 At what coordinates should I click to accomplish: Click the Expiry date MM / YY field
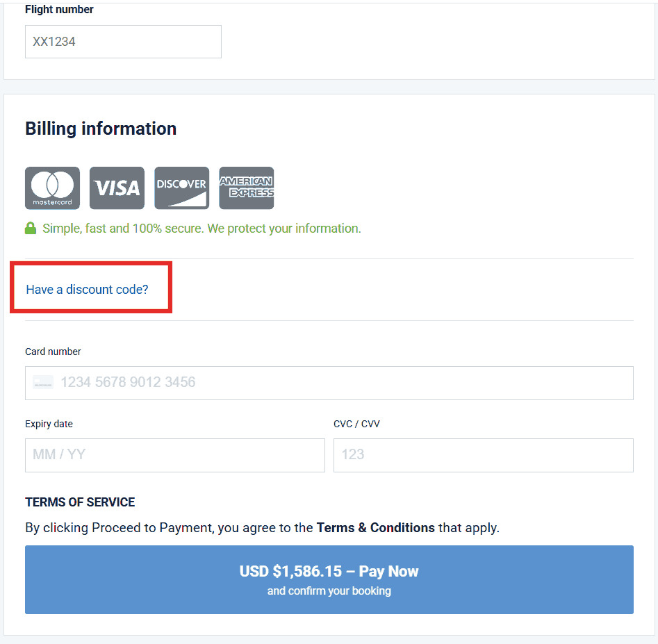pyautogui.click(x=175, y=455)
